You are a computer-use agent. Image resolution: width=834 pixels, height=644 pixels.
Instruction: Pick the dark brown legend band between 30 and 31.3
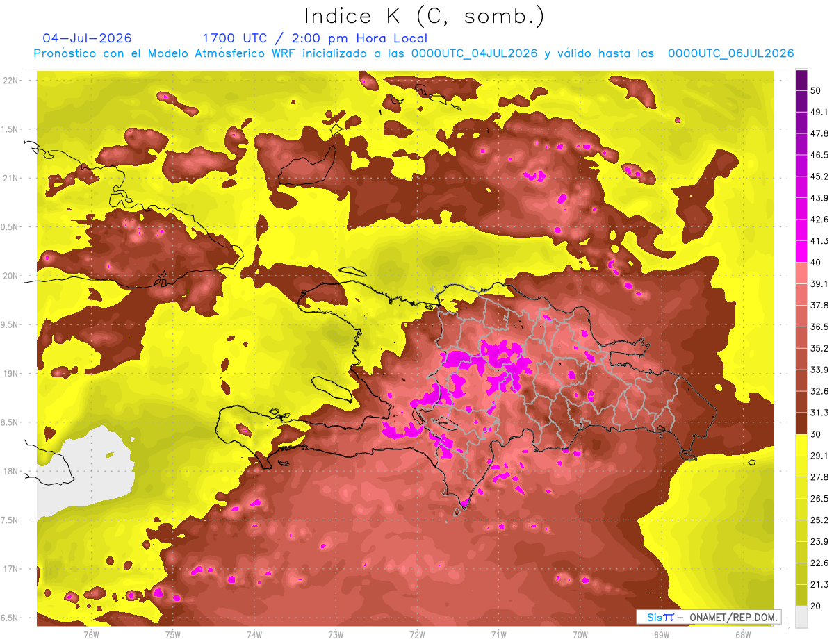[801, 423]
